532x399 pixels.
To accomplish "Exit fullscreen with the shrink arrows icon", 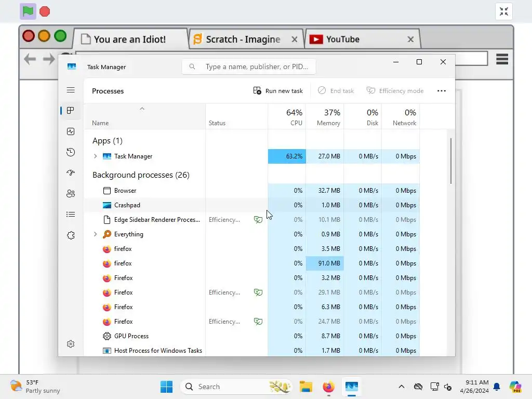I will click(504, 11).
